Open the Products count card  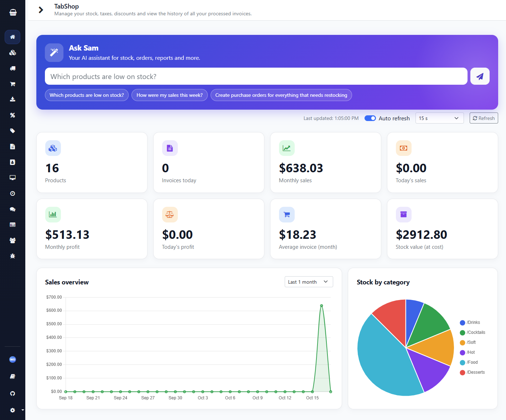tap(92, 162)
